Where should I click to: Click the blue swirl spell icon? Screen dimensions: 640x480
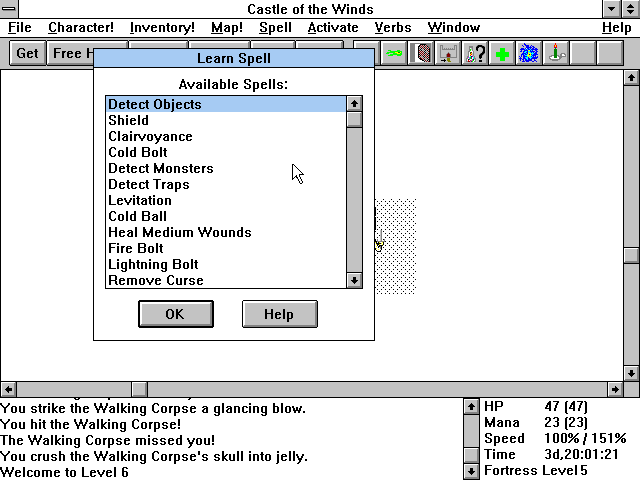[528, 53]
